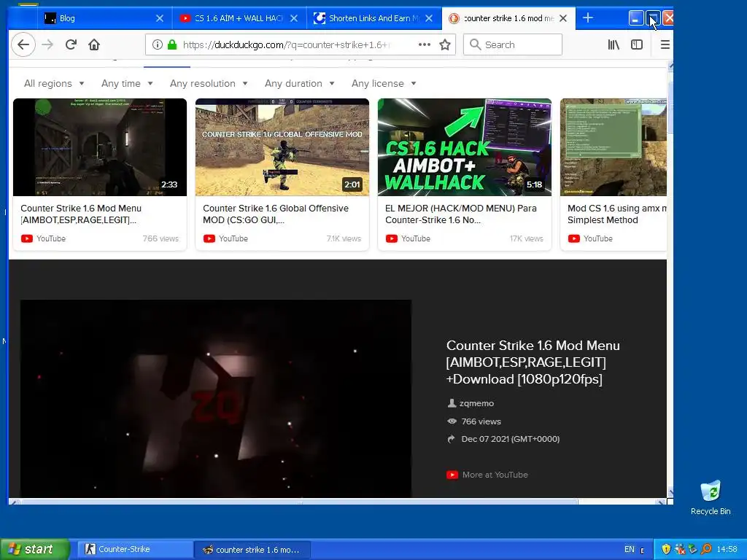The width and height of the screenshot is (747, 560).
Task: Open the Recycle Bin desktop icon
Action: 711,498
